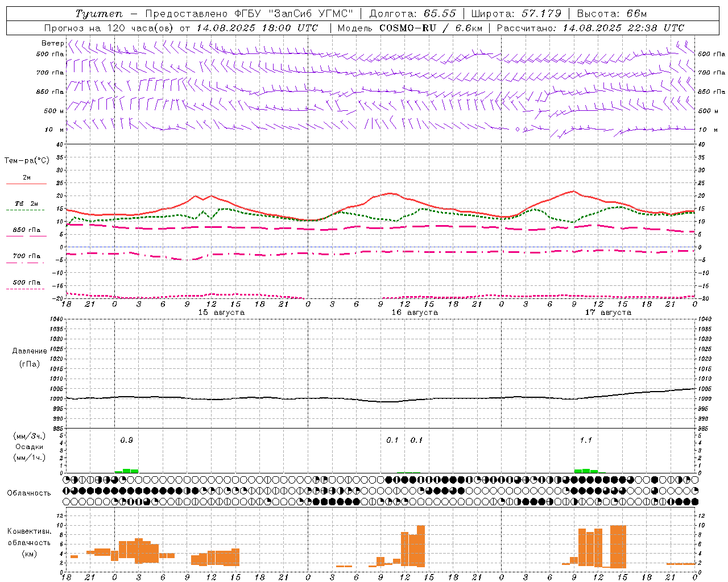Screen dimensions: 728x582
Task: Click the "(гПа)" unit label under Давление
Action: (30, 364)
